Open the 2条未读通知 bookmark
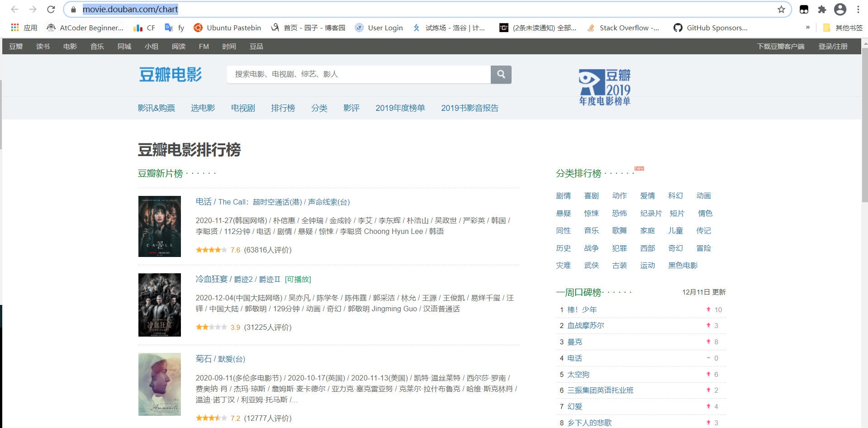The height and width of the screenshot is (428, 868). point(538,28)
